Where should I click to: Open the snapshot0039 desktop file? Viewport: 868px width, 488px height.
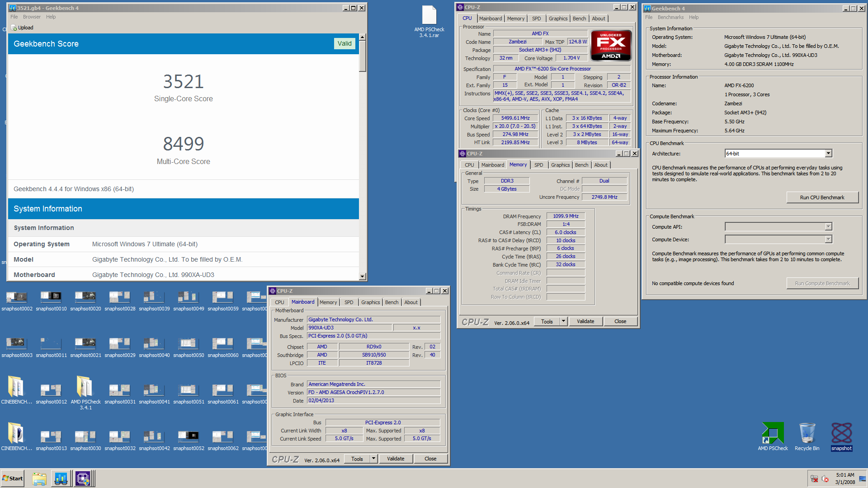point(154,301)
